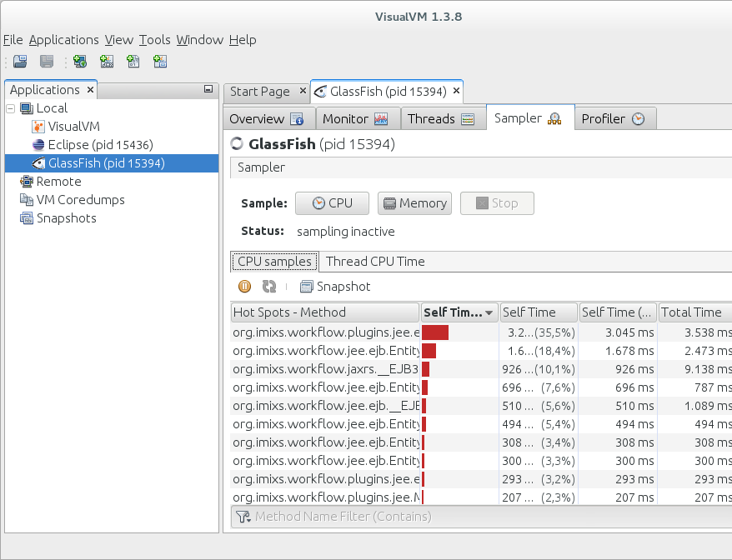
Task: Take a Snapshot of CPU samples
Action: 335,287
